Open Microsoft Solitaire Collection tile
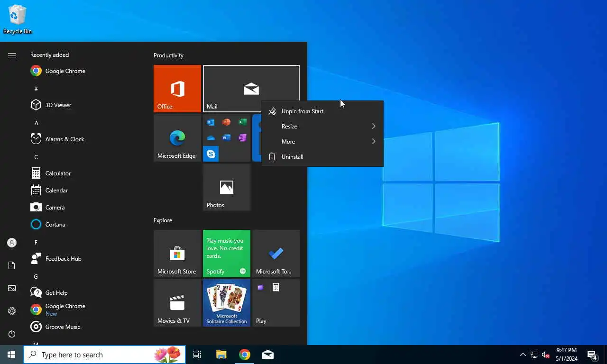The width and height of the screenshot is (607, 364). click(x=227, y=303)
